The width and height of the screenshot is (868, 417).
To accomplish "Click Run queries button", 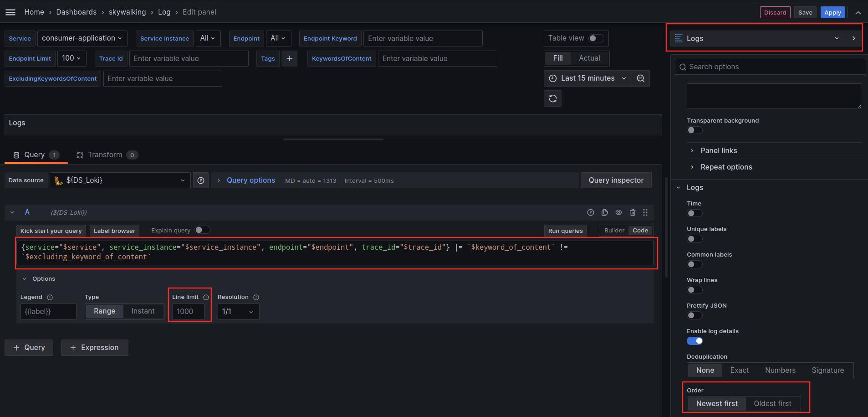I will coord(565,231).
